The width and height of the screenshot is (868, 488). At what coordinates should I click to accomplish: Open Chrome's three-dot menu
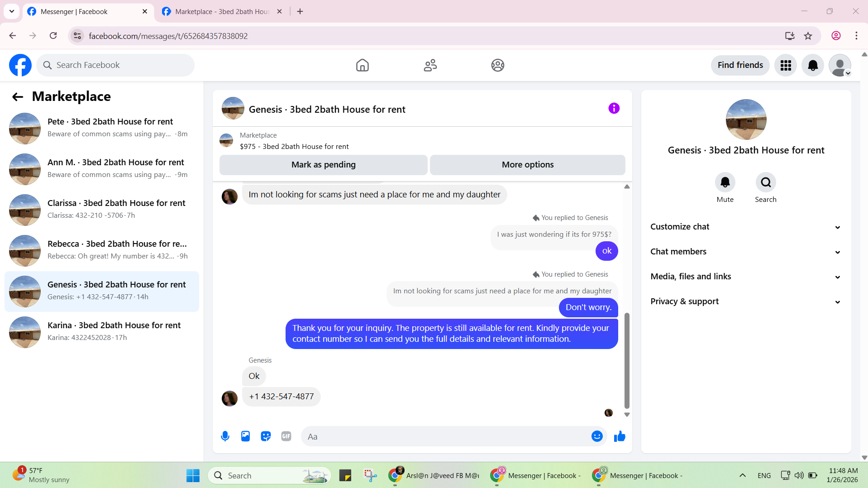point(856,36)
